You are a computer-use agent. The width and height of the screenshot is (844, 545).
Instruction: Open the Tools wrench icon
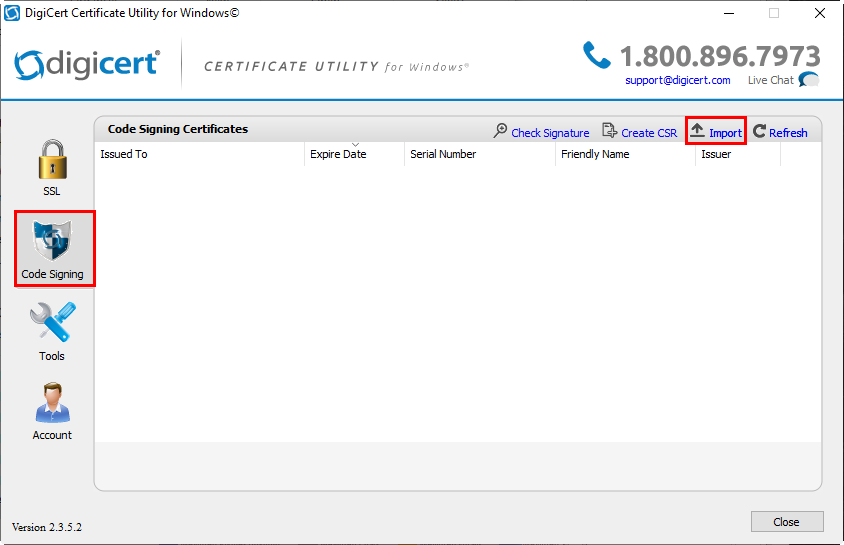(52, 323)
